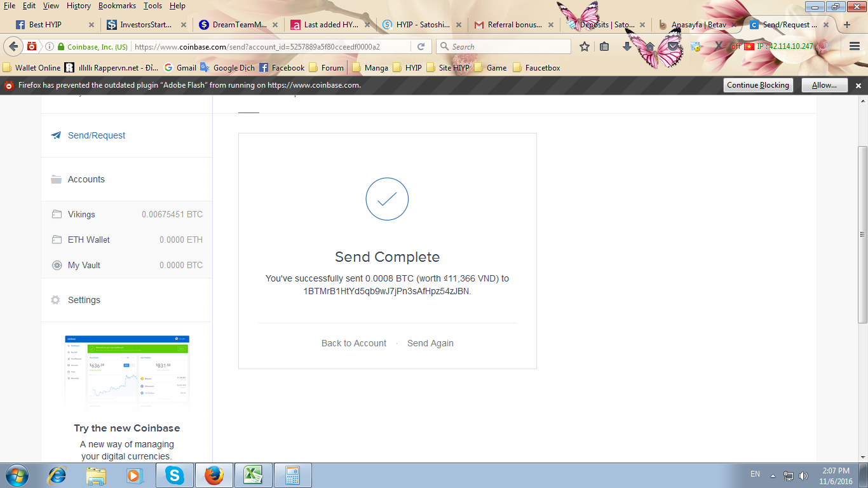The width and height of the screenshot is (868, 488).
Task: Click the new Coinbase dashboard preview thumbnail
Action: [127, 372]
